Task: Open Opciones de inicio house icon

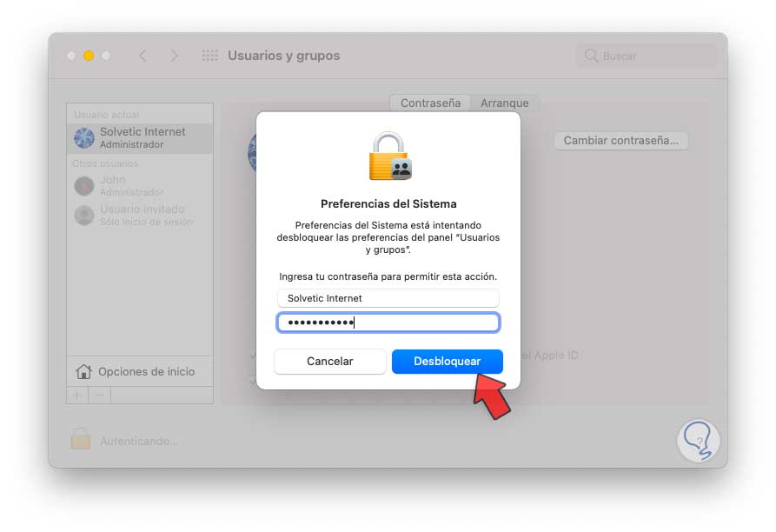Action: (x=83, y=371)
